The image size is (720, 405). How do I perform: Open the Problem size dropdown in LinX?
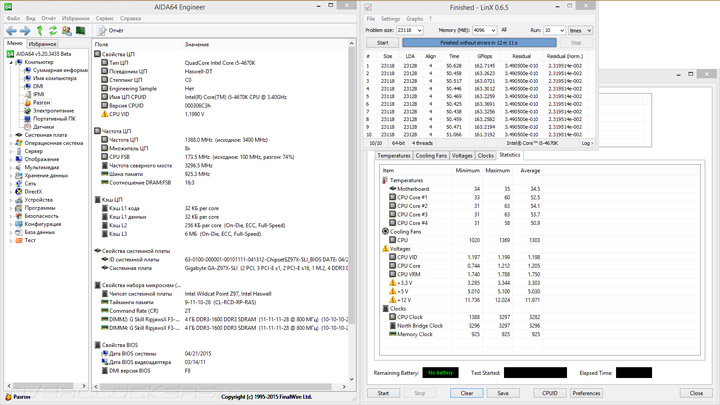click(418, 31)
